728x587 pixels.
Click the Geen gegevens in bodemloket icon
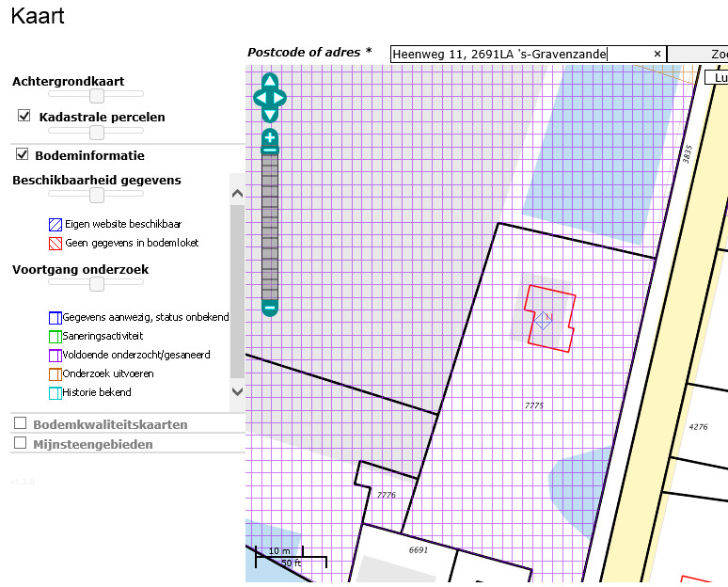pyautogui.click(x=55, y=244)
